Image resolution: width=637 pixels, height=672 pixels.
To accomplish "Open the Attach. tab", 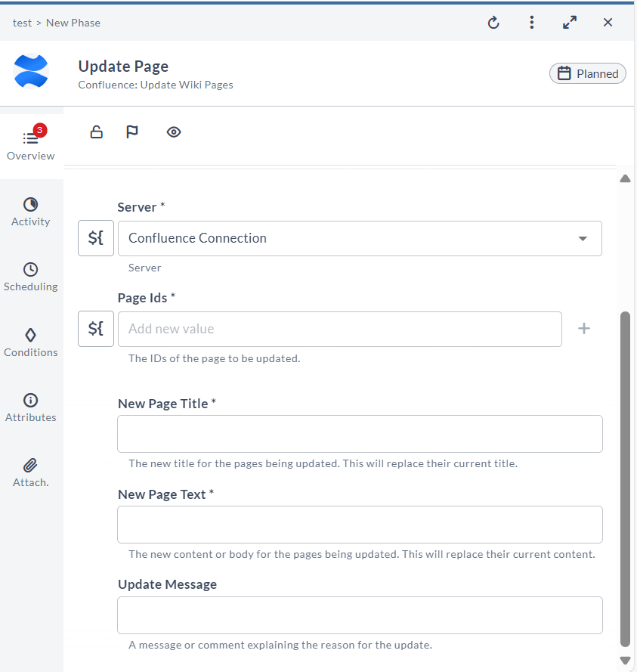I will [31, 473].
